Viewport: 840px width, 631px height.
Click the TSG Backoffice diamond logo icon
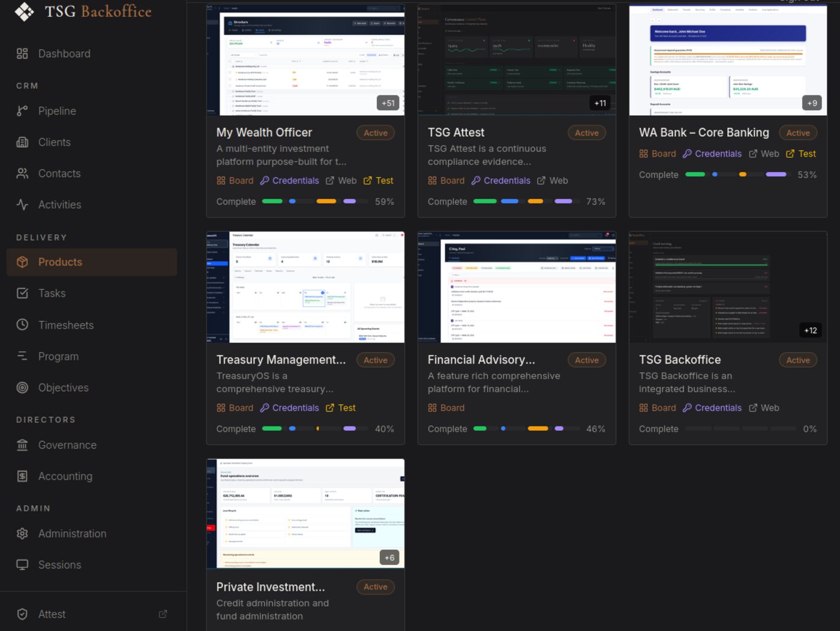click(24, 11)
